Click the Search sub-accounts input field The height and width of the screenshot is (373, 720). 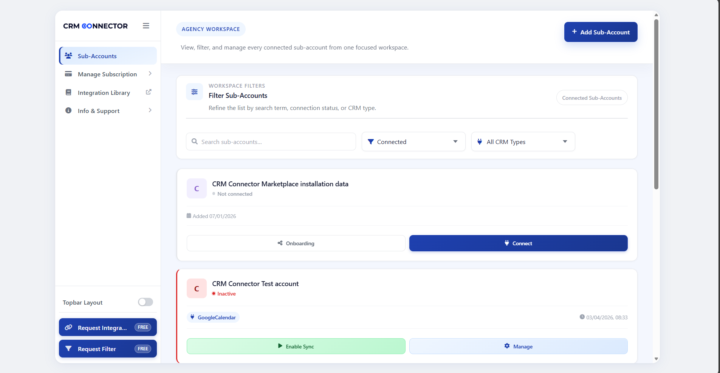click(x=271, y=141)
